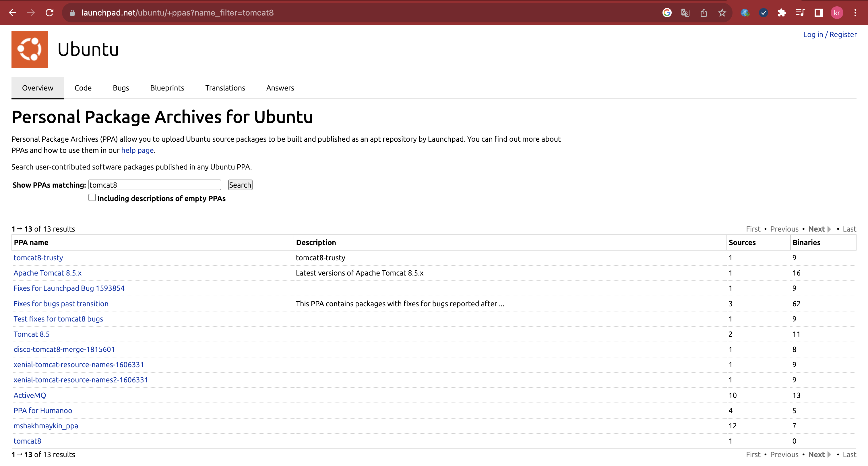Viewport: 868px width, 466px height.
Task: Open the Apache Tomcat 8.5.x PPA link
Action: [48, 273]
